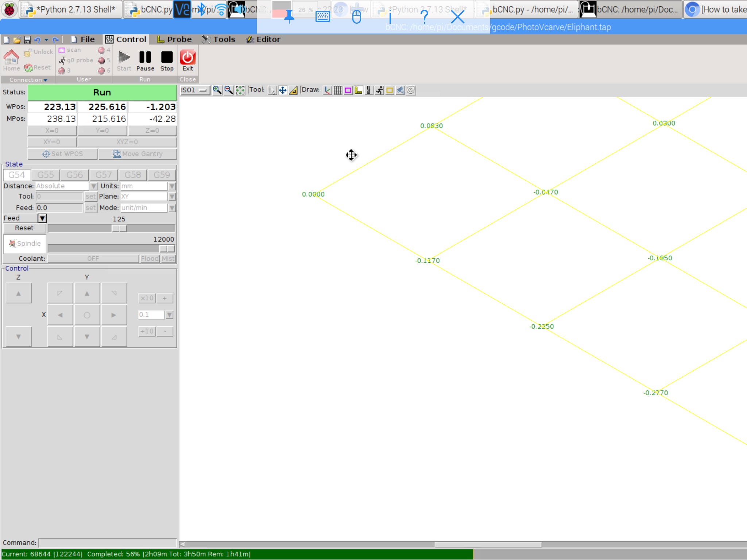Image resolution: width=747 pixels, height=560 pixels.
Task: Click the Y=0 button
Action: pyautogui.click(x=102, y=131)
